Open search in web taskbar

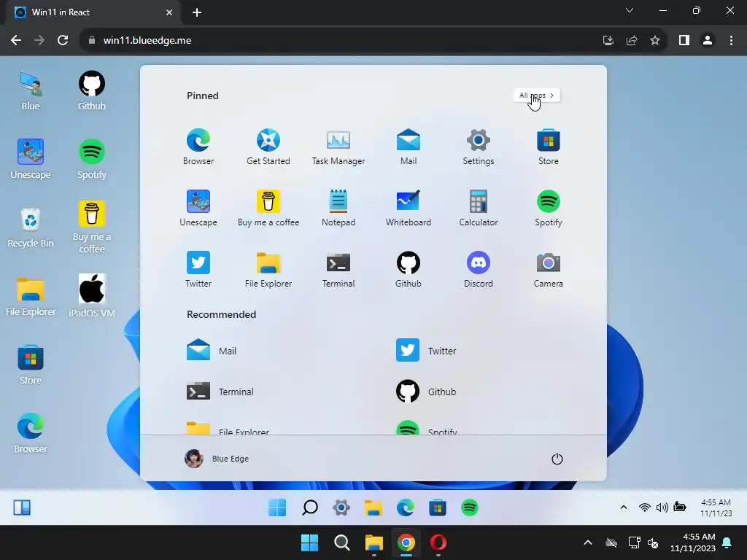tap(309, 507)
